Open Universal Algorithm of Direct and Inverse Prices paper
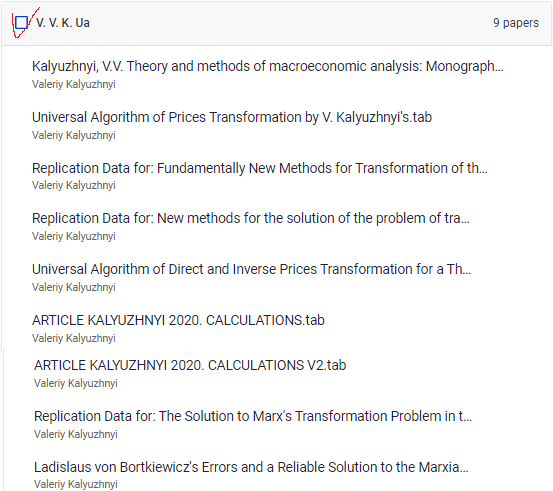553x491 pixels. tap(251, 269)
